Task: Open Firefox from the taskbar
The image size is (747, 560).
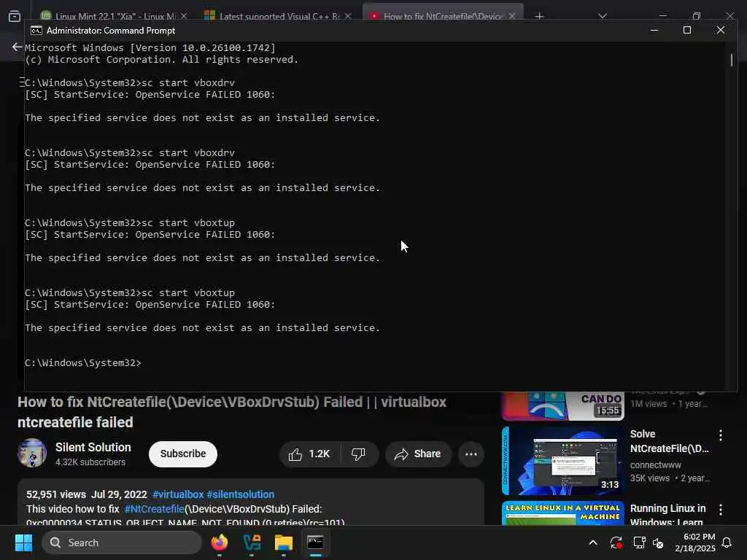Action: 219,542
